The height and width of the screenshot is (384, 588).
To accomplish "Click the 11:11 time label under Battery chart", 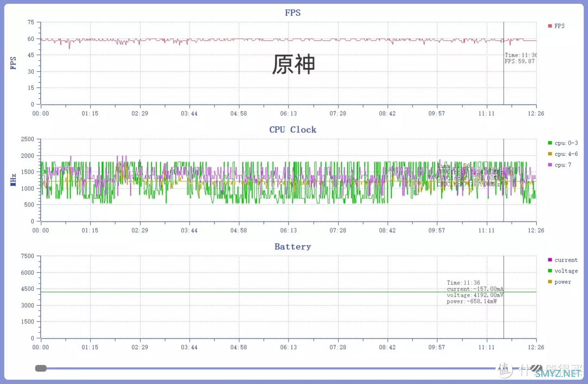I will 486,348.
